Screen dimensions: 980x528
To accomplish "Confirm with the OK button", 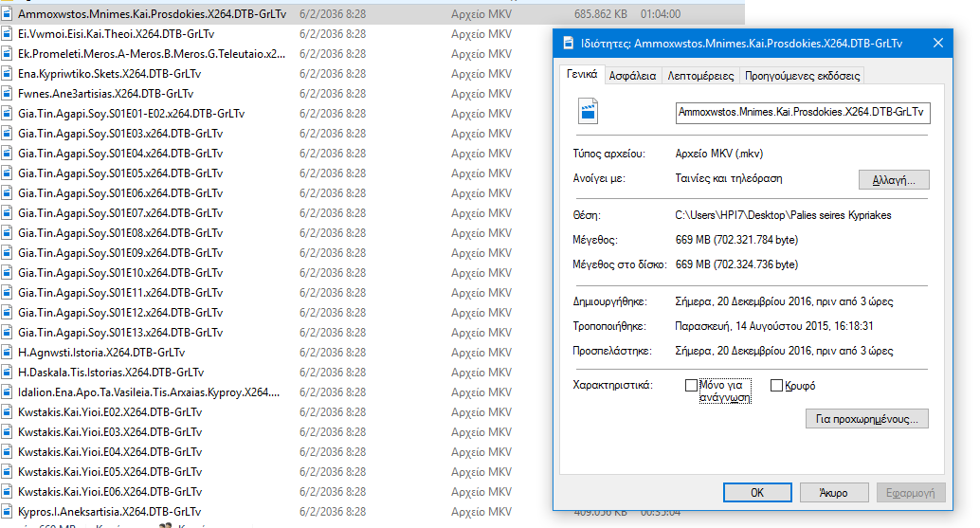I will 756,493.
